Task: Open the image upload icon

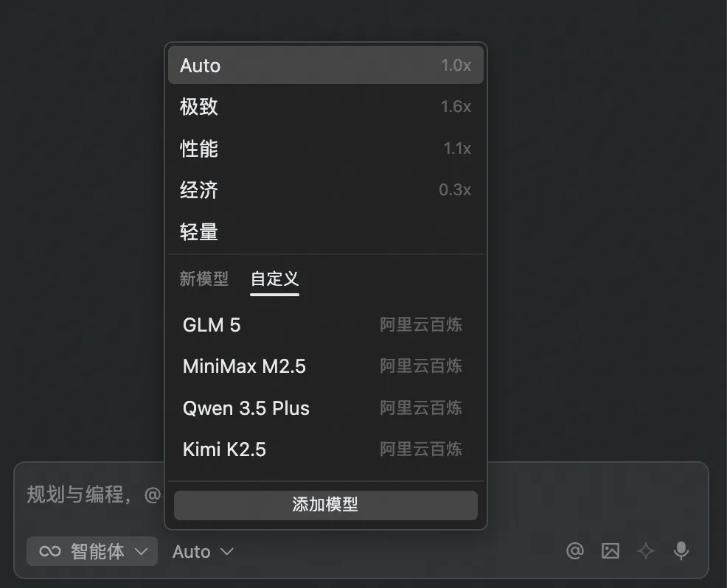Action: [x=610, y=551]
